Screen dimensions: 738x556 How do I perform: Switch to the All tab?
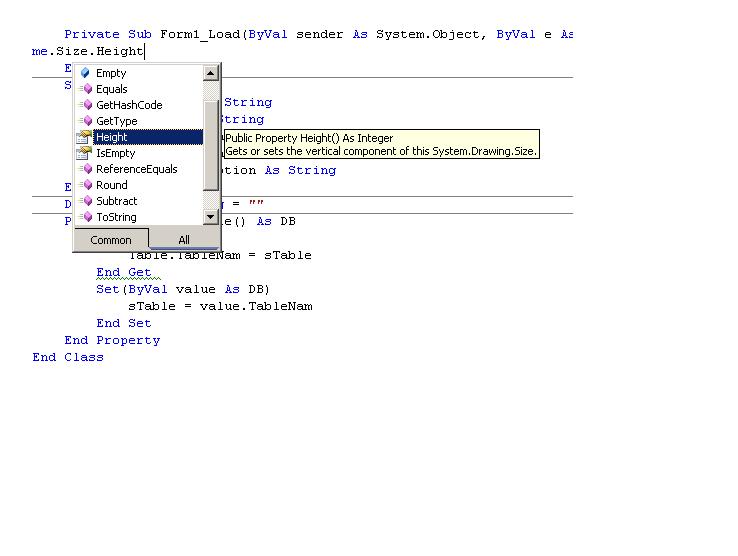[x=184, y=240]
